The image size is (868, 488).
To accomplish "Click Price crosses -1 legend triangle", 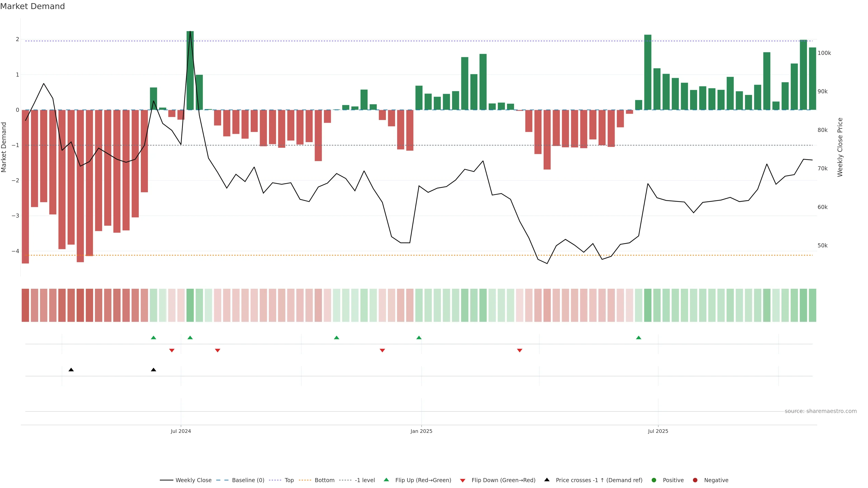I will point(547,480).
